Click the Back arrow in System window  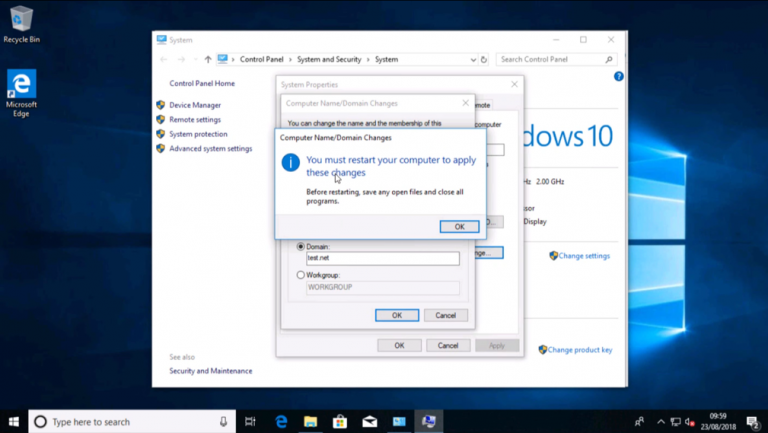pyautogui.click(x=164, y=59)
